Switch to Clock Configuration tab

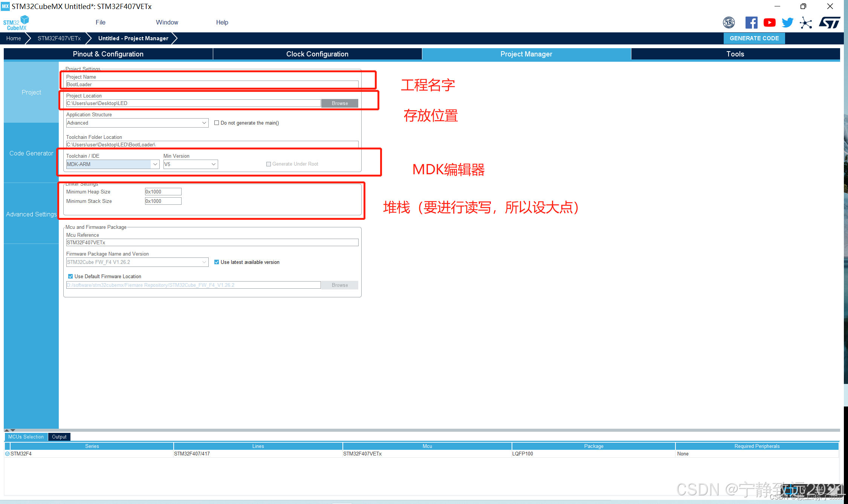tap(317, 54)
